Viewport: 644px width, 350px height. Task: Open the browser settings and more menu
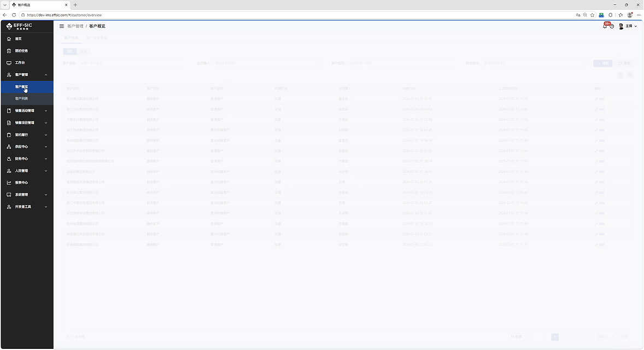639,15
